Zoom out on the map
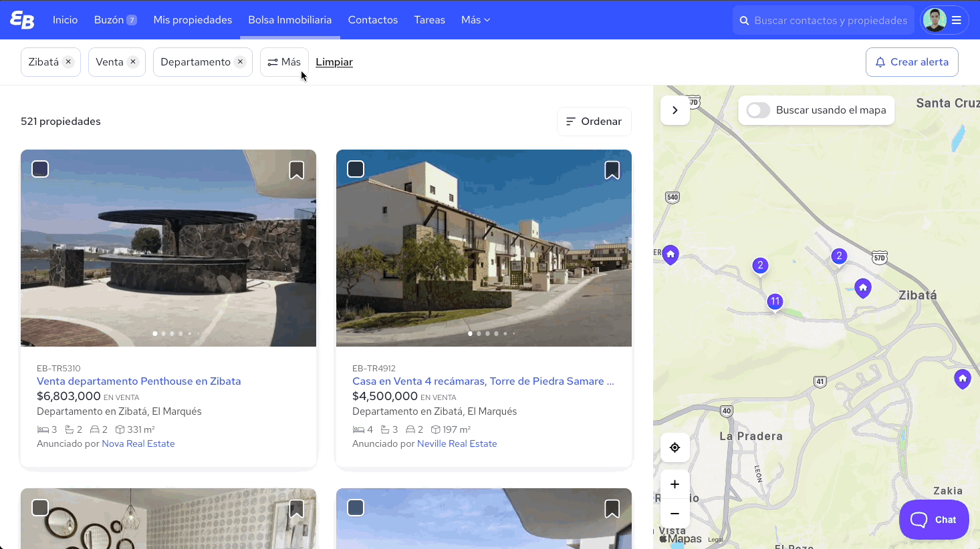 (x=675, y=514)
